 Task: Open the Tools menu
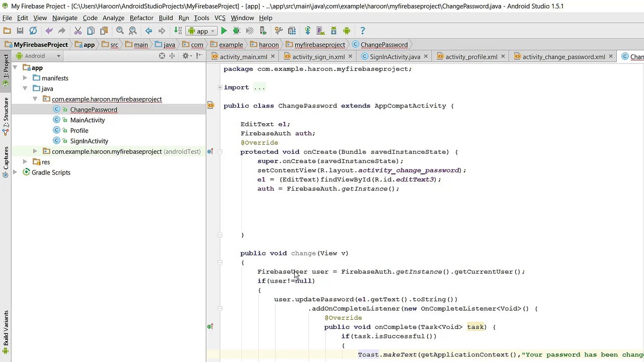pyautogui.click(x=201, y=18)
